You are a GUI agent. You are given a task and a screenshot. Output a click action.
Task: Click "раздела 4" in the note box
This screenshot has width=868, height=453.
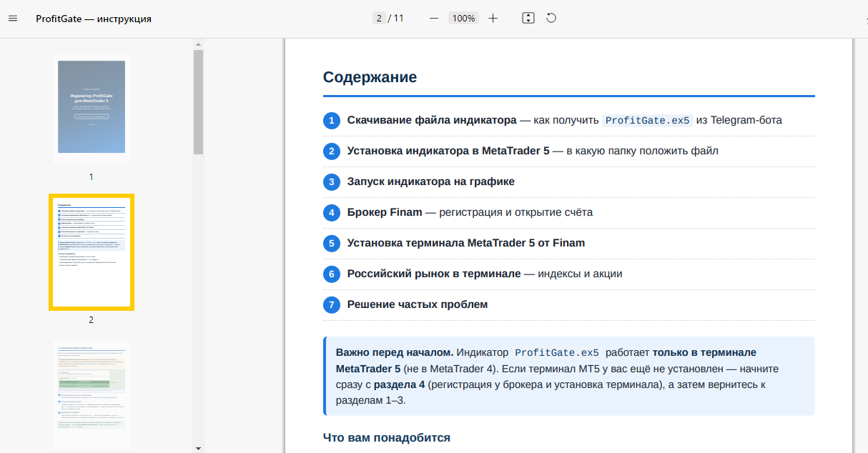[x=400, y=384]
